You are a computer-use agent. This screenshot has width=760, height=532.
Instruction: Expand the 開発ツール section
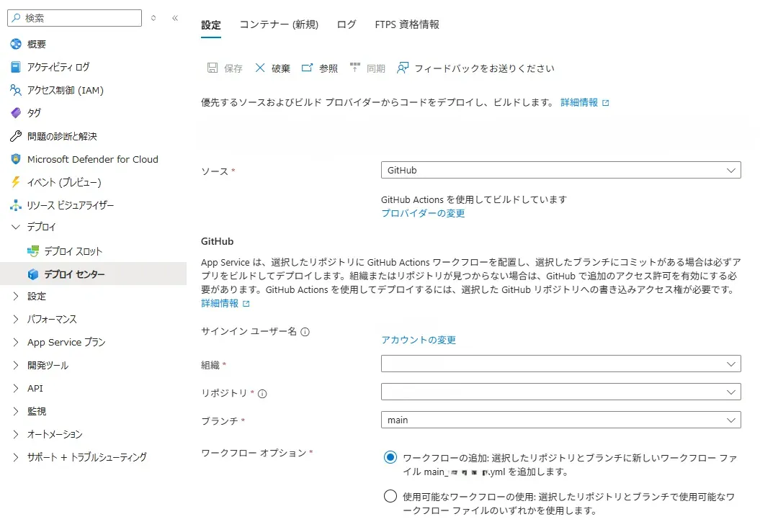pos(16,365)
